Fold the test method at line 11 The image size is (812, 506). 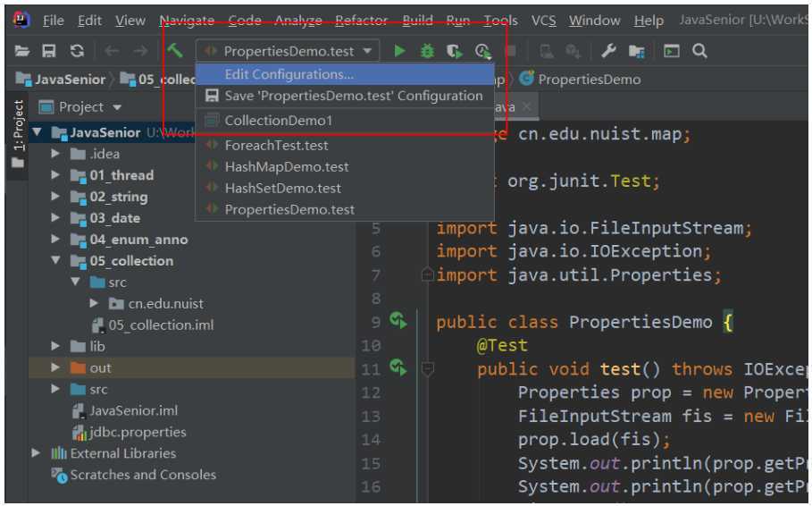point(428,368)
